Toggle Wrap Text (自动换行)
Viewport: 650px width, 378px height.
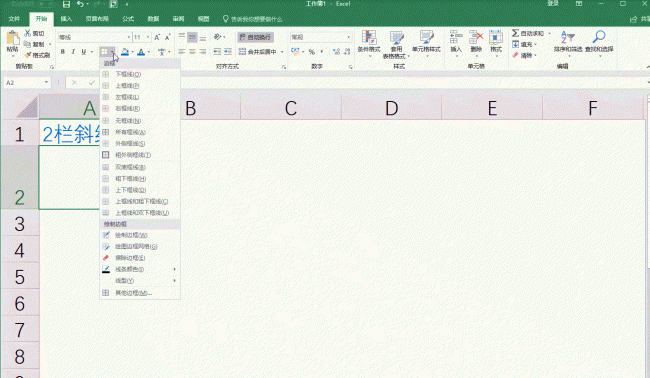pos(255,37)
